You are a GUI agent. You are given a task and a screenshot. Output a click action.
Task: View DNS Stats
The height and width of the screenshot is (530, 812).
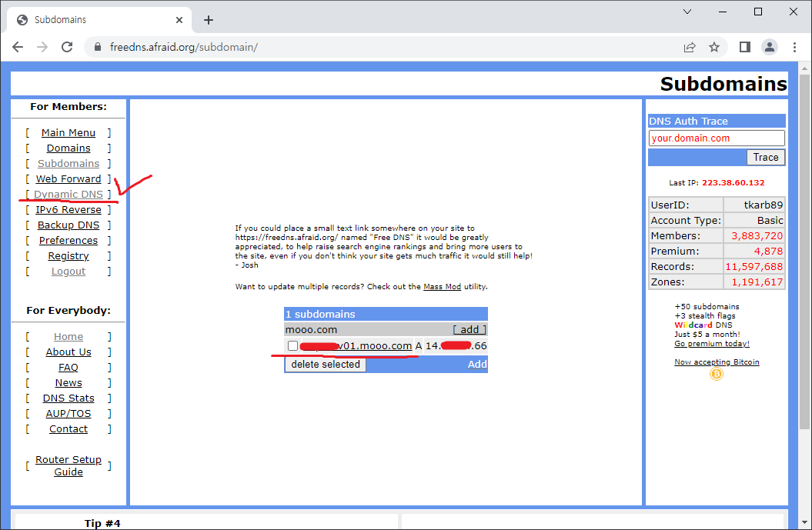(x=69, y=398)
